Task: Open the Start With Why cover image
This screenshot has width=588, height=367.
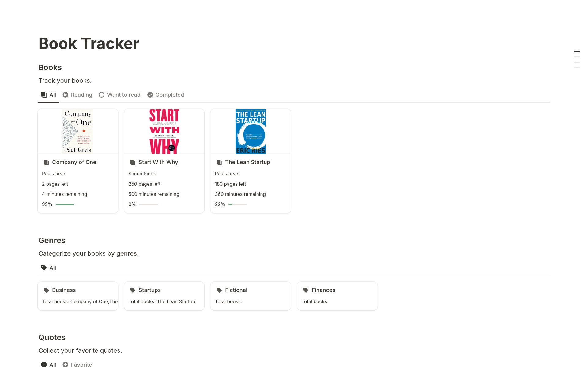Action: click(x=164, y=131)
